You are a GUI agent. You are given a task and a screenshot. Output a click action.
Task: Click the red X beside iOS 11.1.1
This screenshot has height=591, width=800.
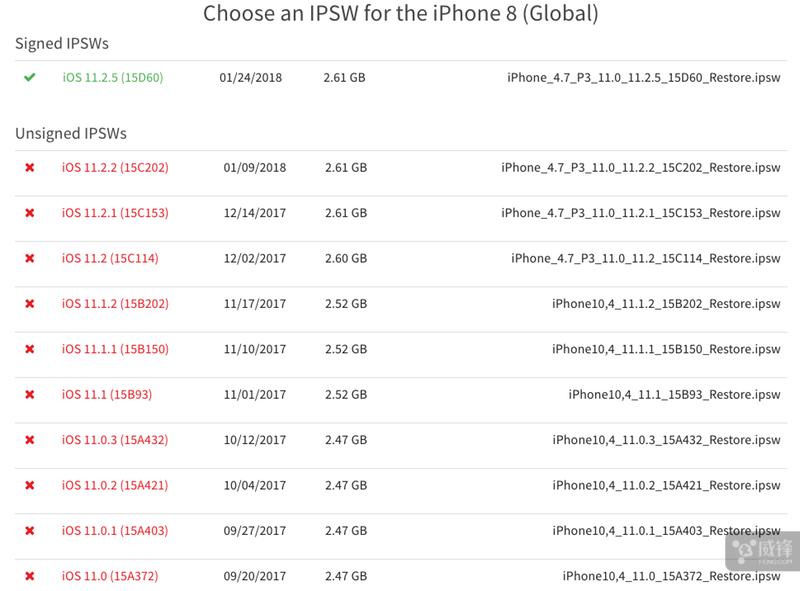click(30, 349)
